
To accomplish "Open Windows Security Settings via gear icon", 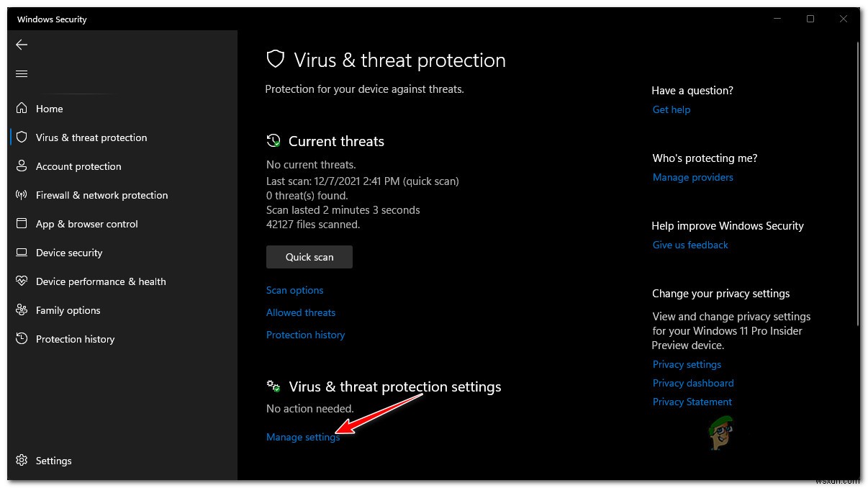I will (x=22, y=461).
